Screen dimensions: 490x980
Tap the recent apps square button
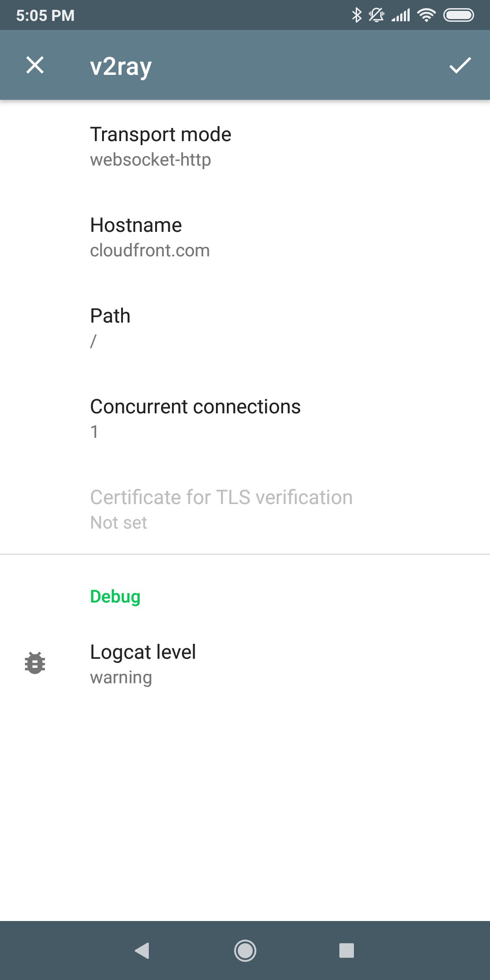tap(347, 951)
